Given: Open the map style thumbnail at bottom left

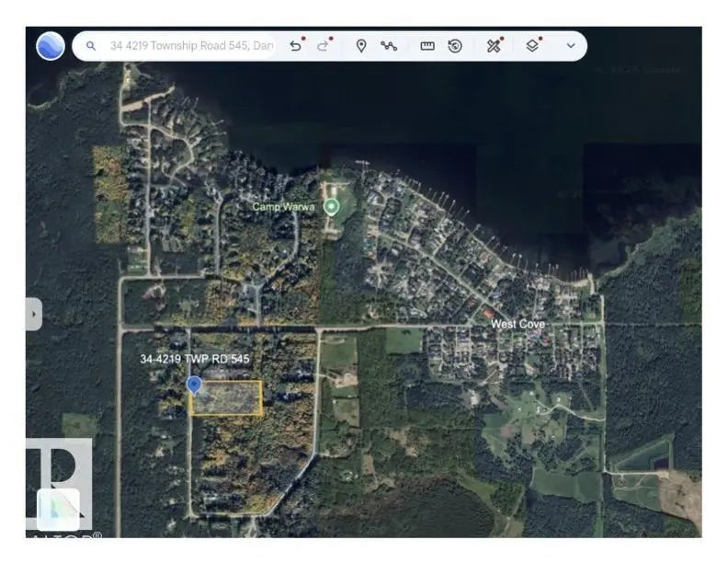Looking at the screenshot, I should tap(58, 509).
